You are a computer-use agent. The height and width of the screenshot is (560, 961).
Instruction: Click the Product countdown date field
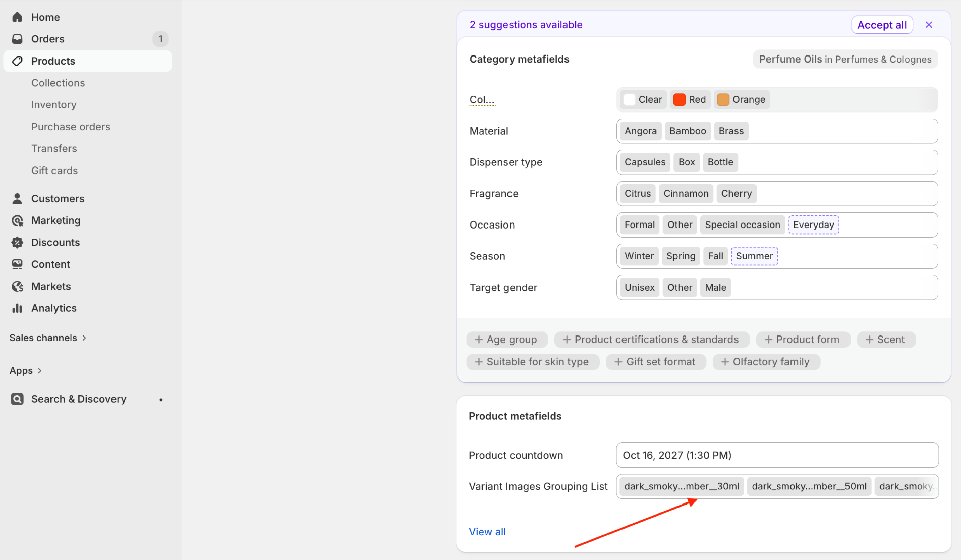point(777,455)
